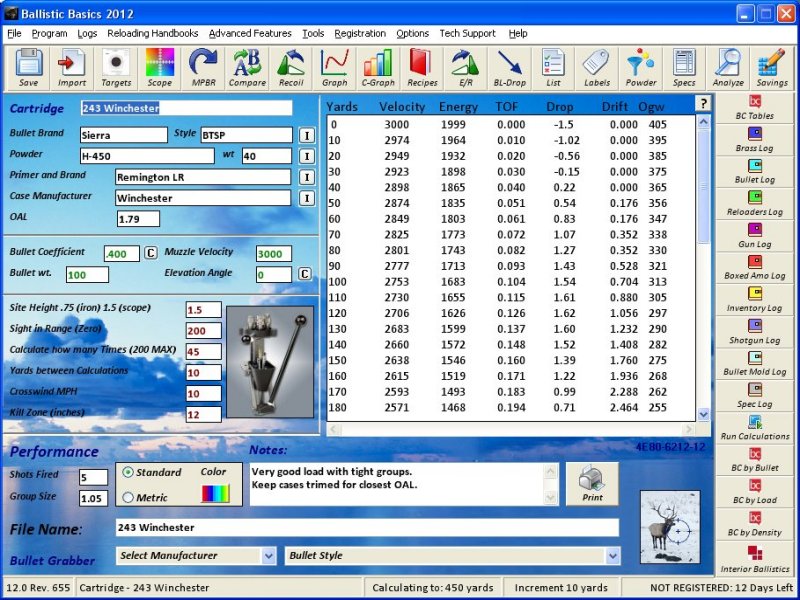Click the elk target thumbnail
The image size is (800, 600).
point(670,527)
